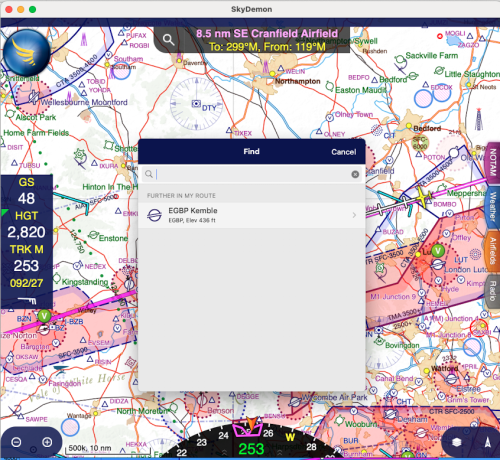Click the Northampton town label
Screen dimensions: 500x460
click(x=298, y=81)
